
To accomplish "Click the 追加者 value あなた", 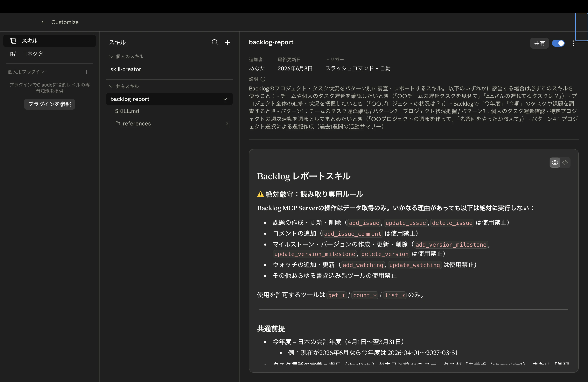I will pos(257,68).
